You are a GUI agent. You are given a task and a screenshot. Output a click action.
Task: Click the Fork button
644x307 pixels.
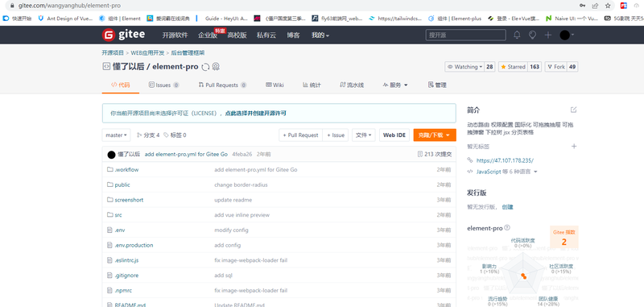tap(556, 67)
